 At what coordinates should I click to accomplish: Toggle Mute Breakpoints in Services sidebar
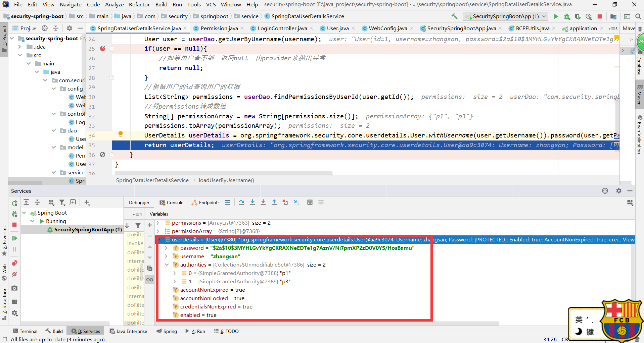click(14, 274)
